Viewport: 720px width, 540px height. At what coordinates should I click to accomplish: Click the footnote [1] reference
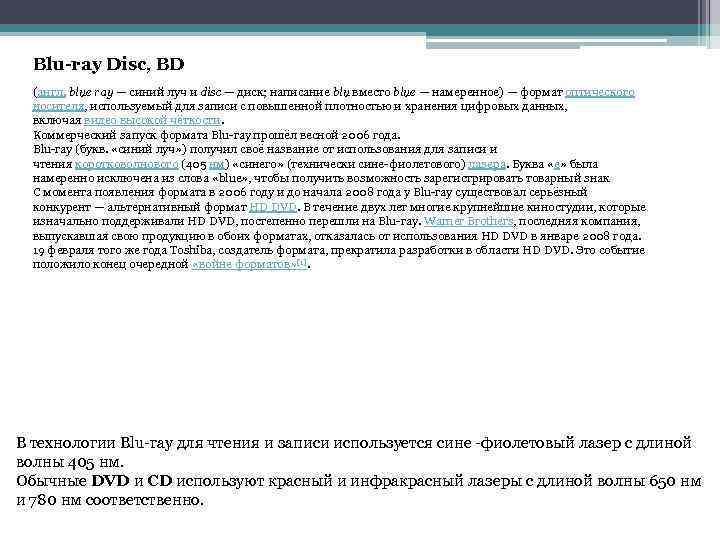[x=302, y=263]
